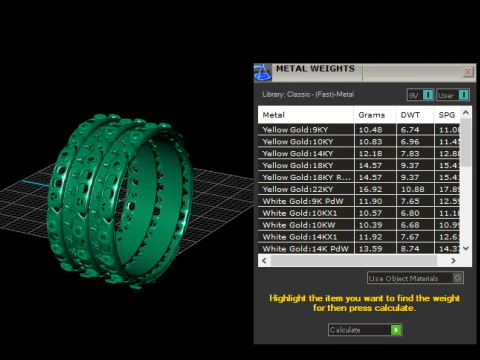480x360 pixels.
Task: Click the green arrow on Calculate
Action: coord(396,330)
